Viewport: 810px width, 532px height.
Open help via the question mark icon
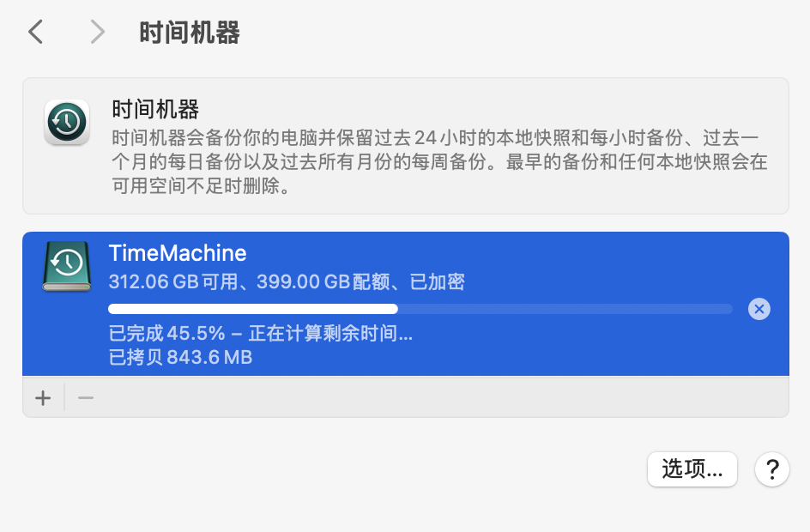pyautogui.click(x=771, y=469)
